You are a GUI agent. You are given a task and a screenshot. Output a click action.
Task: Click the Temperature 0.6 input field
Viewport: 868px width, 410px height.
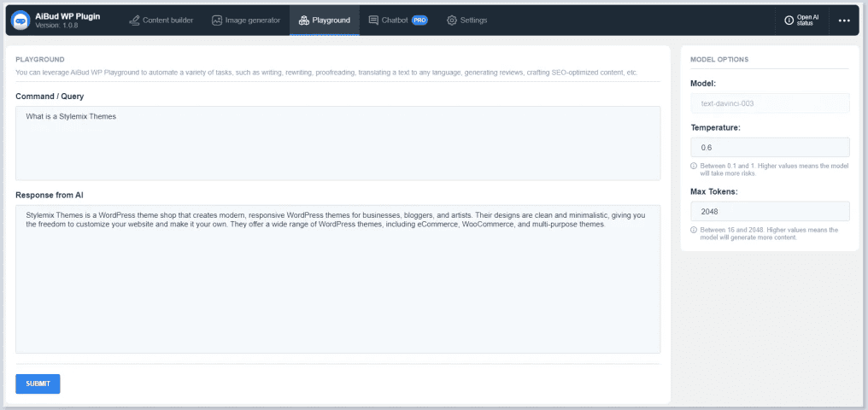point(770,147)
